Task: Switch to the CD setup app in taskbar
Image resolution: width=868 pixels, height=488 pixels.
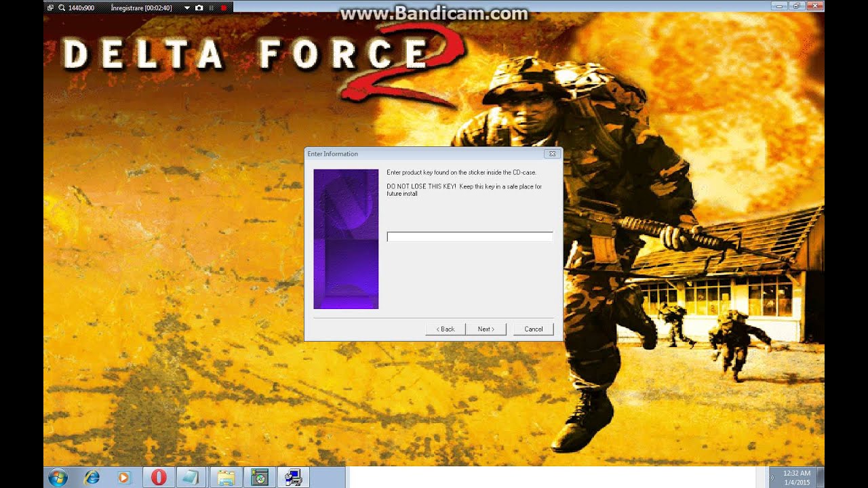Action: coord(260,477)
